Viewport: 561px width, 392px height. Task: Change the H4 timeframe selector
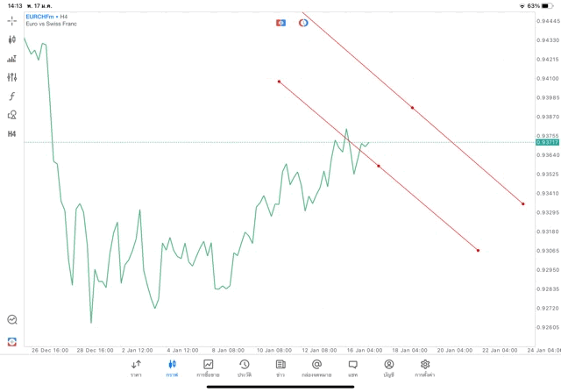12,134
